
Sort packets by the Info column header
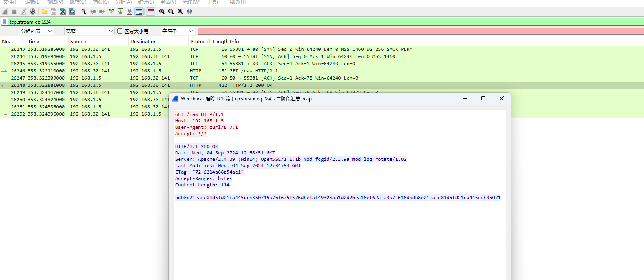pyautogui.click(x=436, y=42)
